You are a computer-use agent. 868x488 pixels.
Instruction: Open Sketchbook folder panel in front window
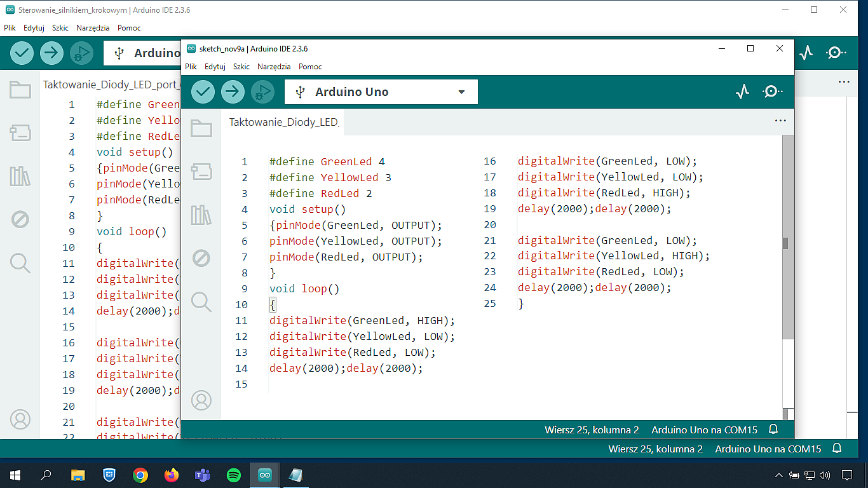[x=201, y=128]
